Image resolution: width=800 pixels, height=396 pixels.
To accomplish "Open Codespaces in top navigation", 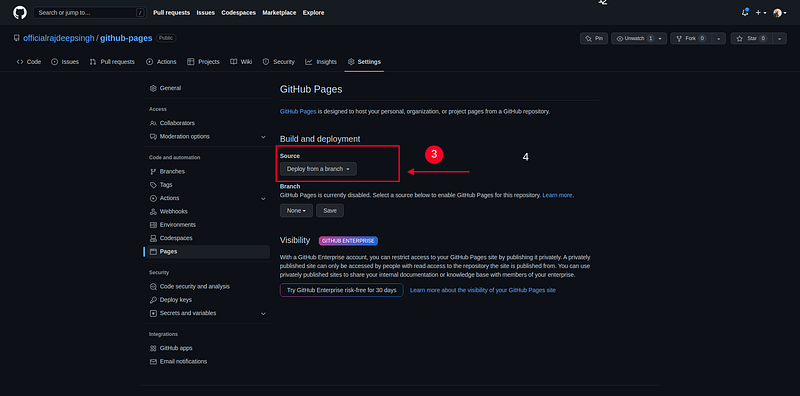I will [238, 13].
